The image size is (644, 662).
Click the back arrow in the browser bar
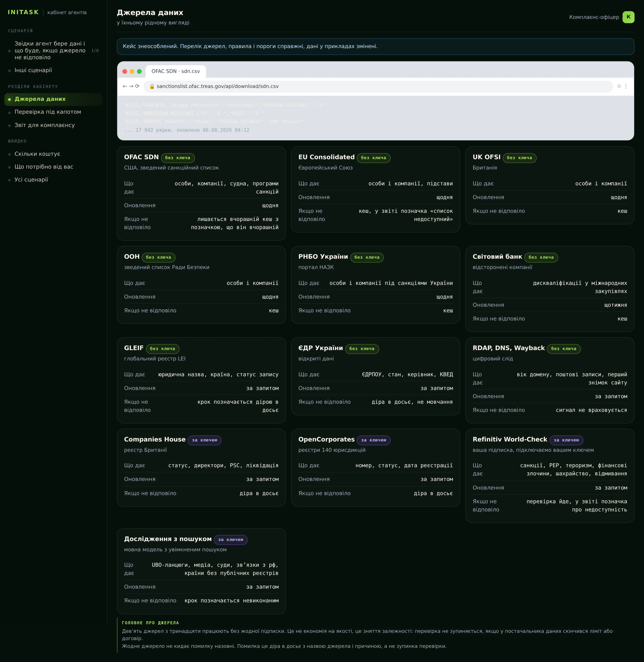point(125,86)
